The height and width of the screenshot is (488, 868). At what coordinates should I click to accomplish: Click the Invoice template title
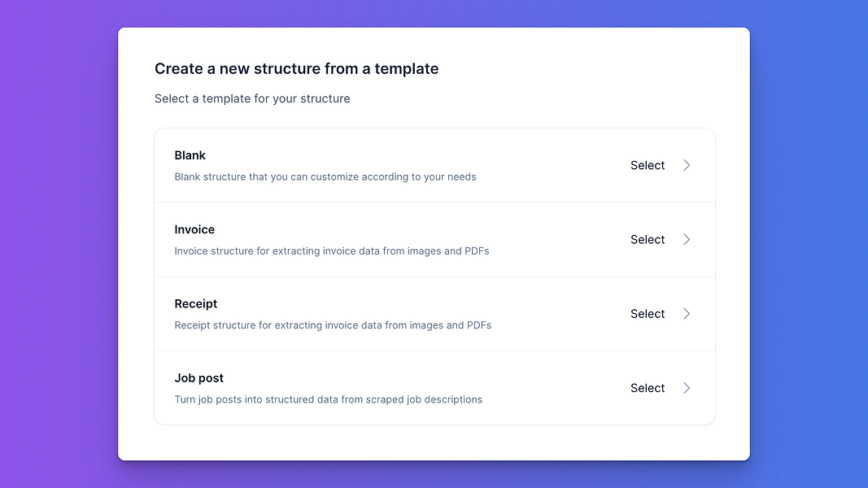(x=194, y=229)
